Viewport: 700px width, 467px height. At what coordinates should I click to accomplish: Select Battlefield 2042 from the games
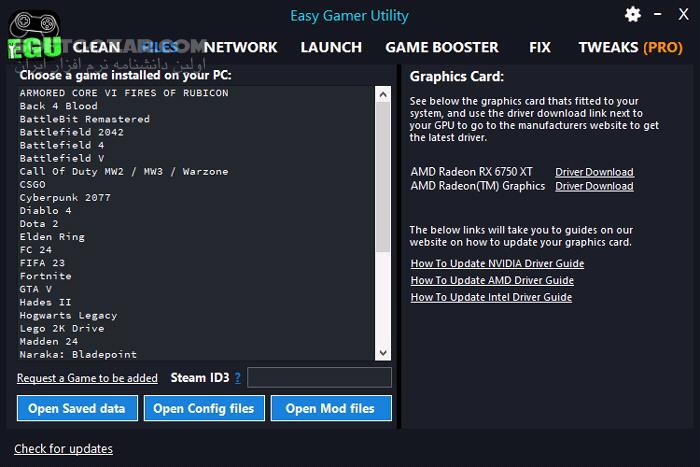tap(196, 132)
